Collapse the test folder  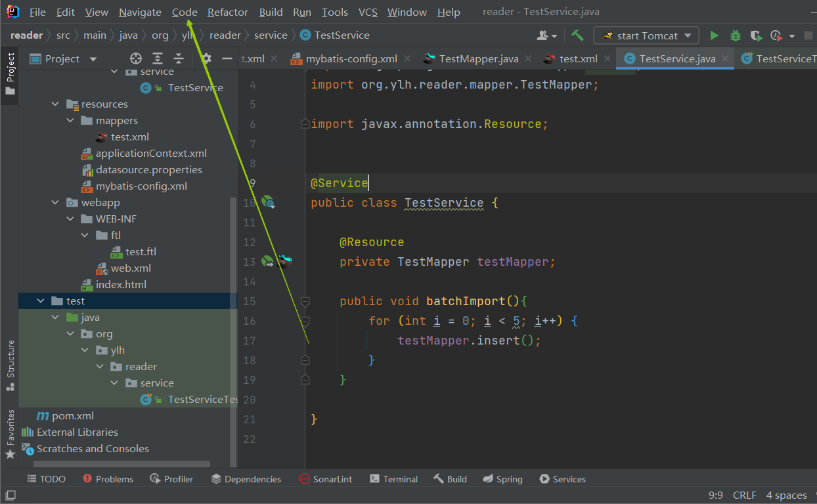pos(41,301)
